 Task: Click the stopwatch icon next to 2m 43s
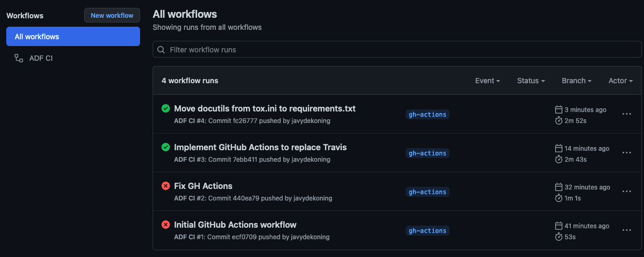tap(558, 159)
